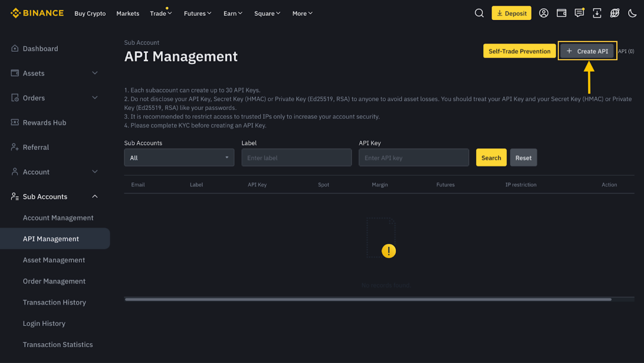Open the chat messages icon
Screen dimensions: 644x363
tap(579, 13)
